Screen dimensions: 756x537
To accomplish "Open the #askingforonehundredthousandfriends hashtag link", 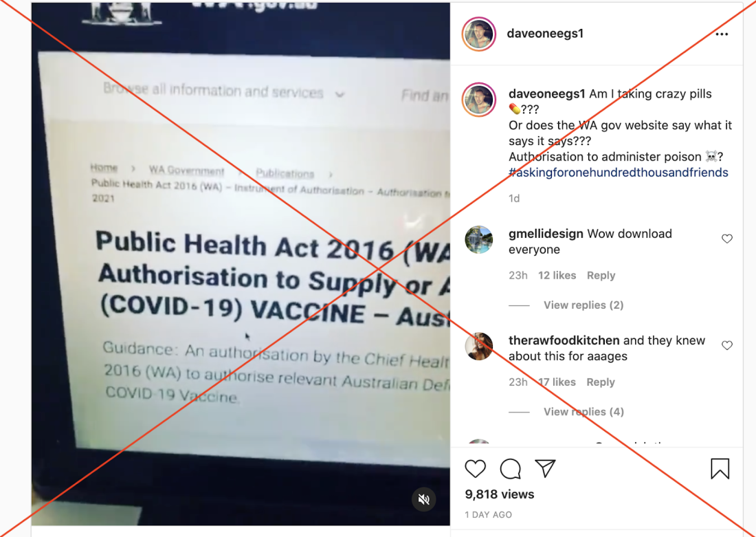I will (x=618, y=173).
